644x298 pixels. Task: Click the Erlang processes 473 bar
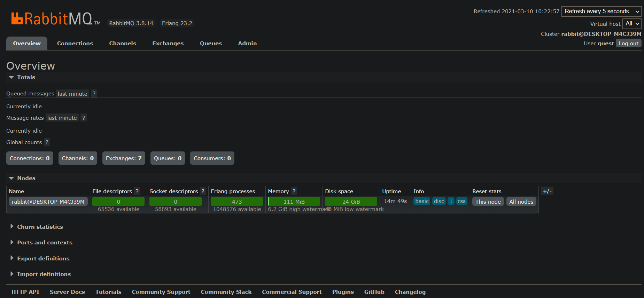pos(237,202)
